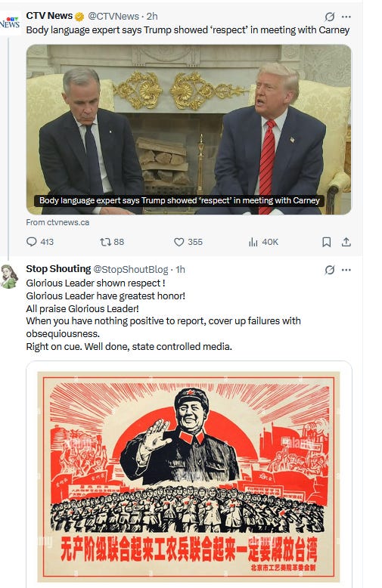
Task: Click the reply icon with 413 comments
Action: (32, 242)
